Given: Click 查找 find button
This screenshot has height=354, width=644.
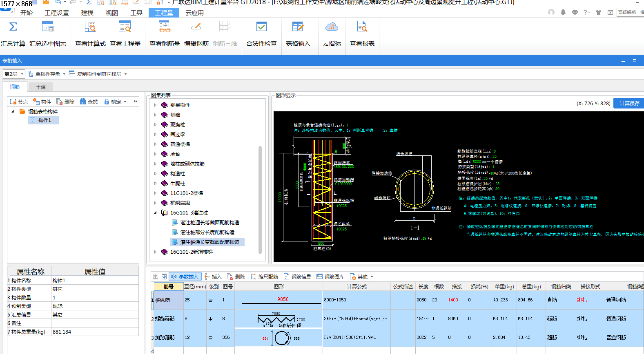Looking at the screenshot, I should [89, 102].
